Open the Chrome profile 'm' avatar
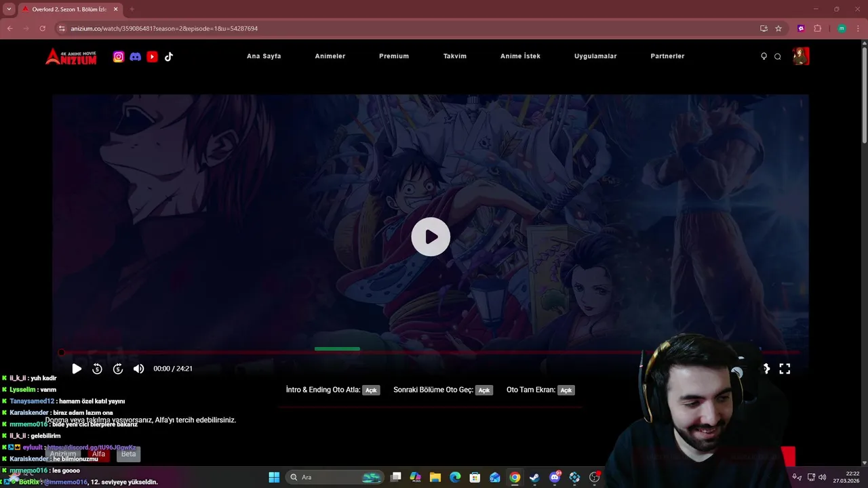 tap(842, 28)
